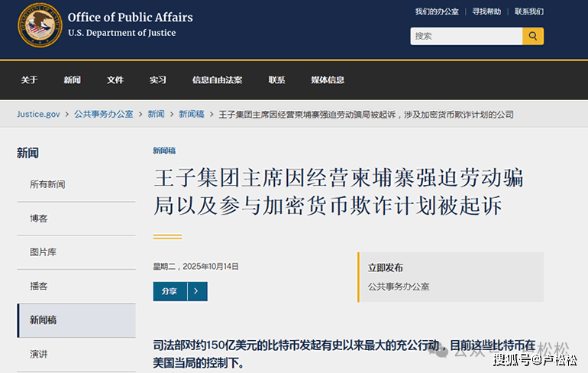Open the 文件 navigation menu
The image size is (588, 373).
[x=115, y=80]
